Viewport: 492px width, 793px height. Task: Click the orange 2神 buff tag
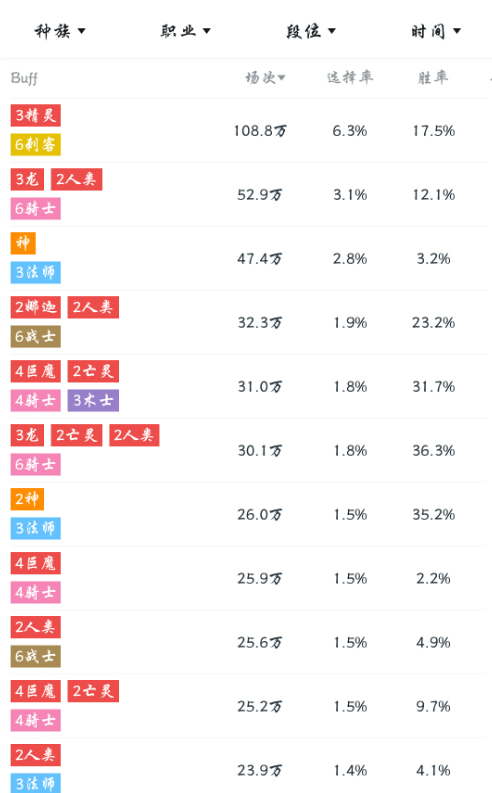pyautogui.click(x=27, y=499)
